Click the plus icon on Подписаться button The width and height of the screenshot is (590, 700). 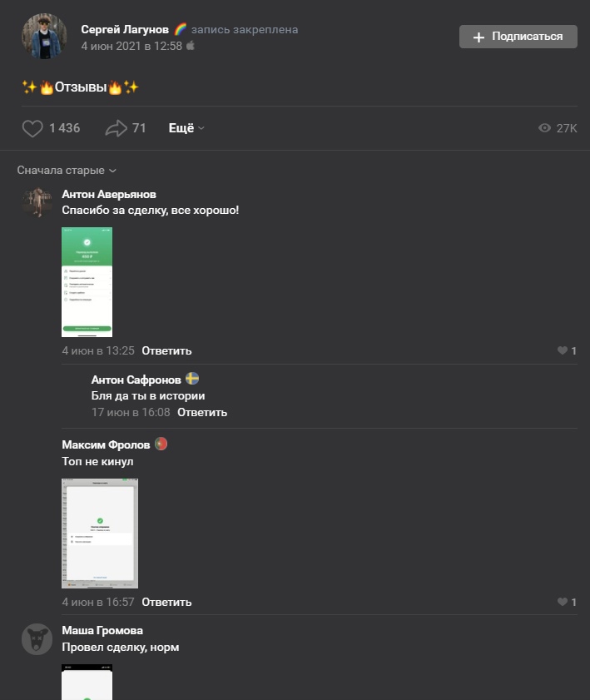pyautogui.click(x=478, y=37)
